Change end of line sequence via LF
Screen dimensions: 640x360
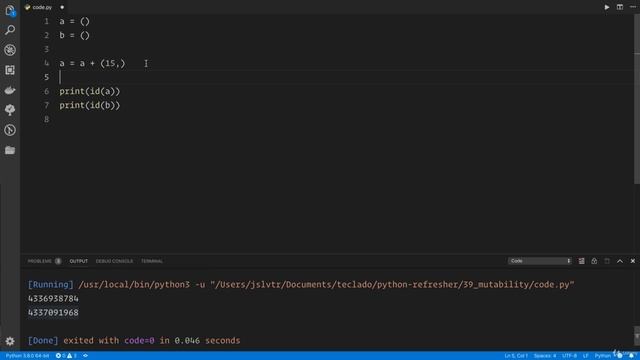click(585, 356)
